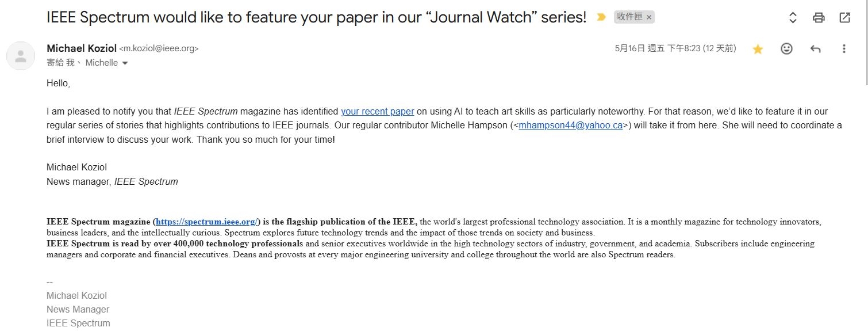Reply using the arrow icon
868x331 pixels.
(x=815, y=49)
